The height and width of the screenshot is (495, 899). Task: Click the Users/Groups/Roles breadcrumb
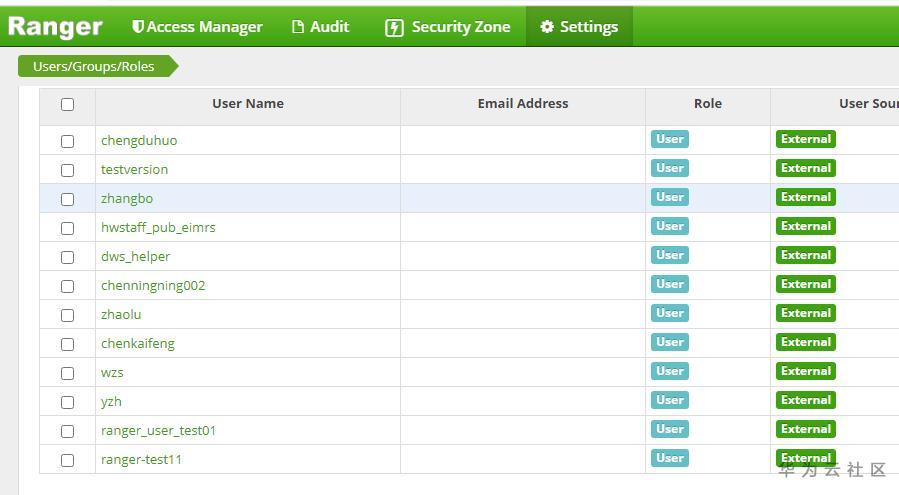(94, 66)
